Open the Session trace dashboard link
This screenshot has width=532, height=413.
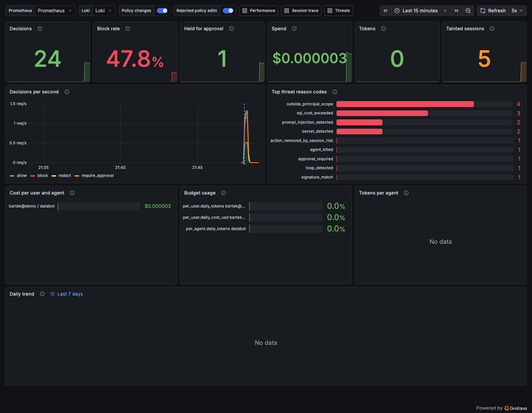coord(301,11)
